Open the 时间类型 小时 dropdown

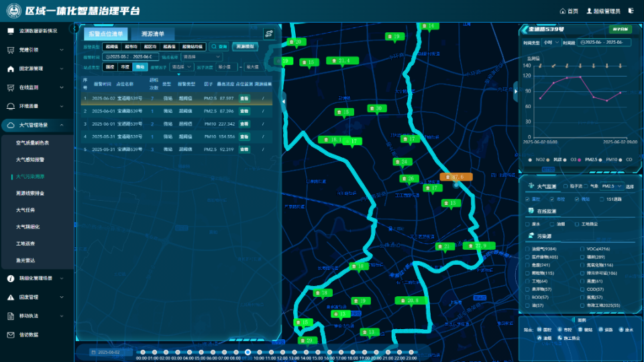(x=551, y=42)
